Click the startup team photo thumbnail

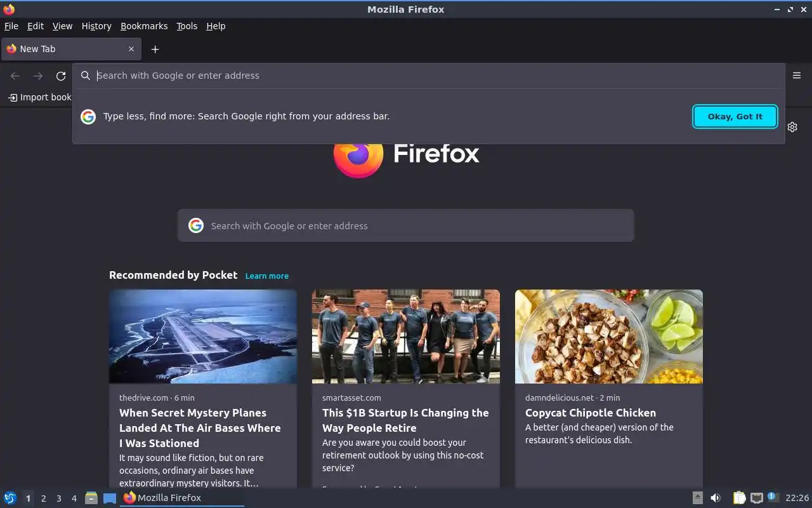(406, 337)
